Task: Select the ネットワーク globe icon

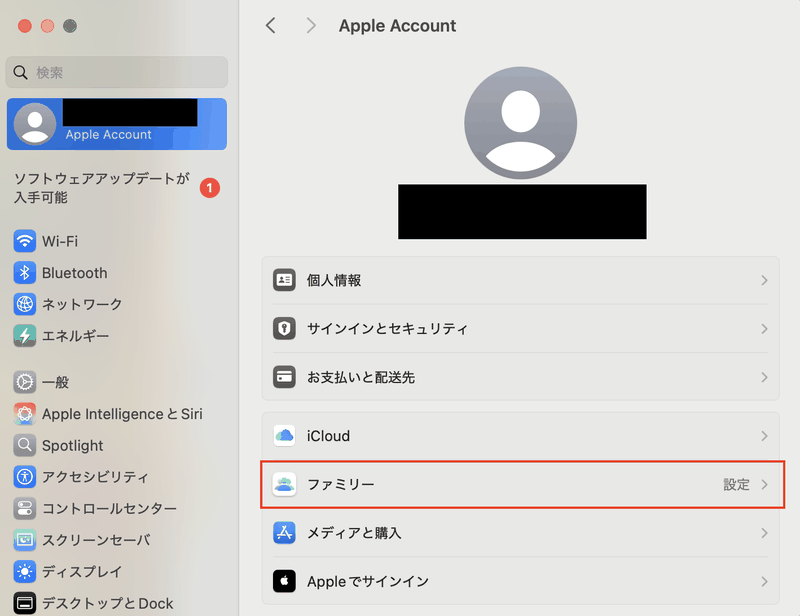Action: (24, 304)
